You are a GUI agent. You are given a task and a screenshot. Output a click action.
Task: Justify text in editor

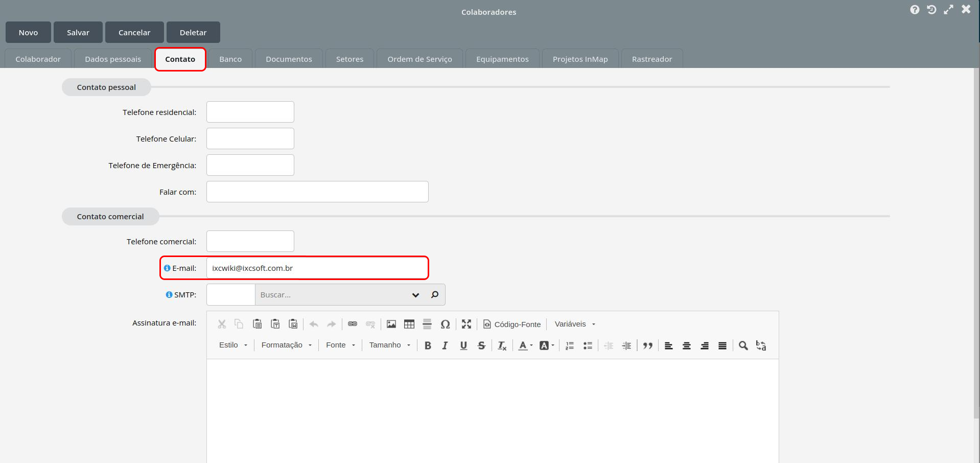[722, 345]
